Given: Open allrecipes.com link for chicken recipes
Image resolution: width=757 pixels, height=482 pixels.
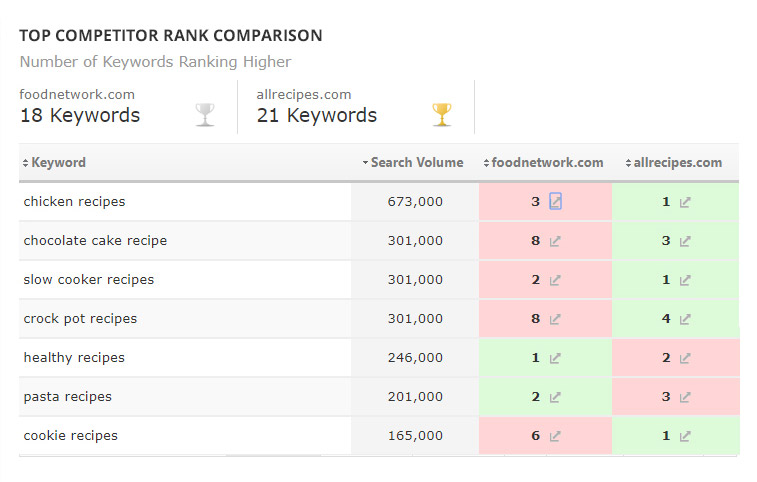Looking at the screenshot, I should (685, 202).
